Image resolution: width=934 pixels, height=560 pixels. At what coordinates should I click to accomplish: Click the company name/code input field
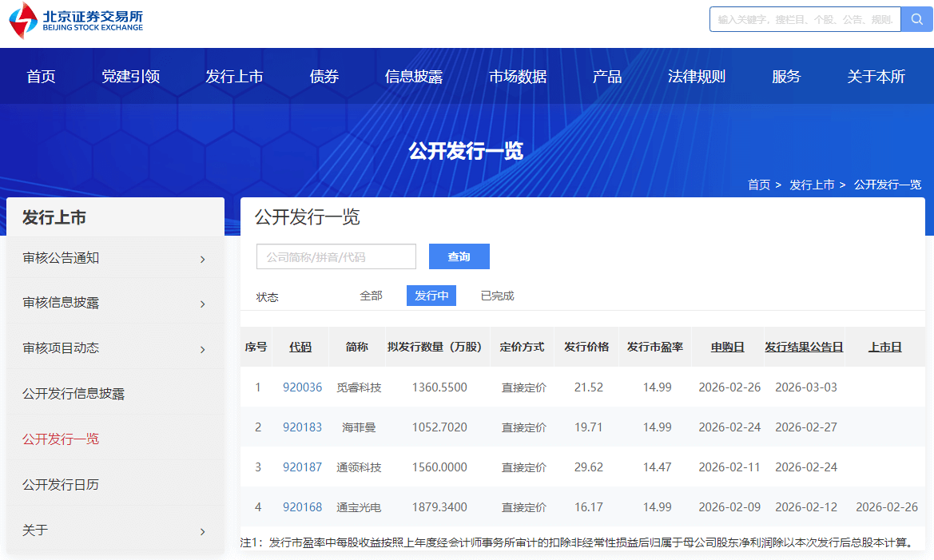pyautogui.click(x=336, y=256)
